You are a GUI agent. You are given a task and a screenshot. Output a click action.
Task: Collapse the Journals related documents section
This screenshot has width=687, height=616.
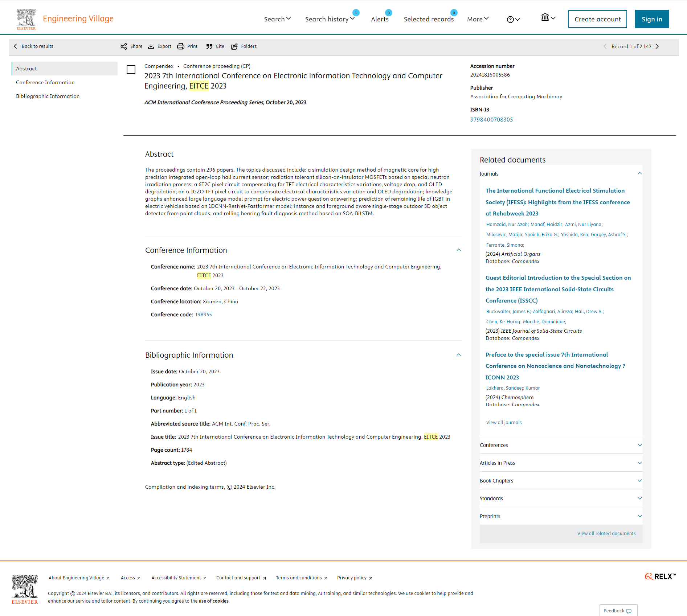640,173
